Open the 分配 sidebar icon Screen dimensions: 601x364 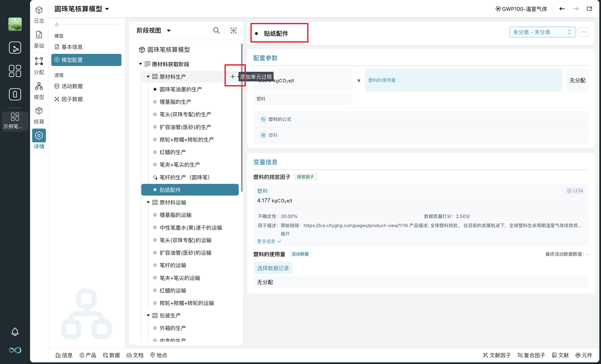tap(39, 66)
